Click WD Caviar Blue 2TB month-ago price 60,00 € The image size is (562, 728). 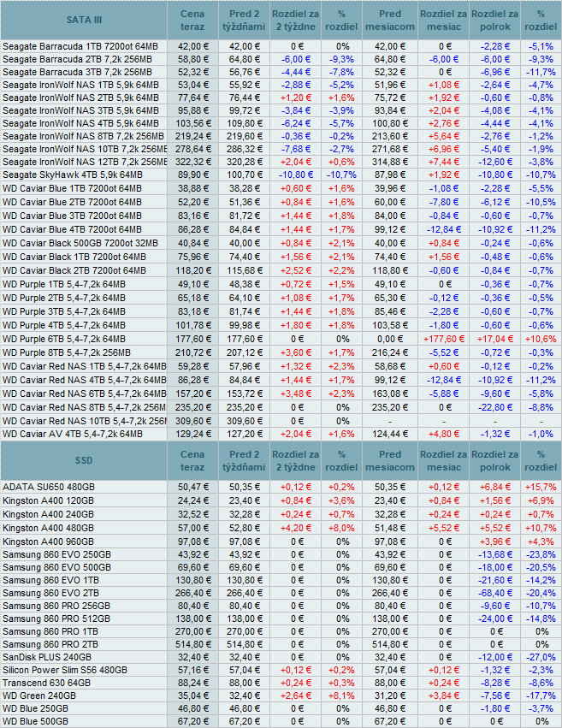390,203
